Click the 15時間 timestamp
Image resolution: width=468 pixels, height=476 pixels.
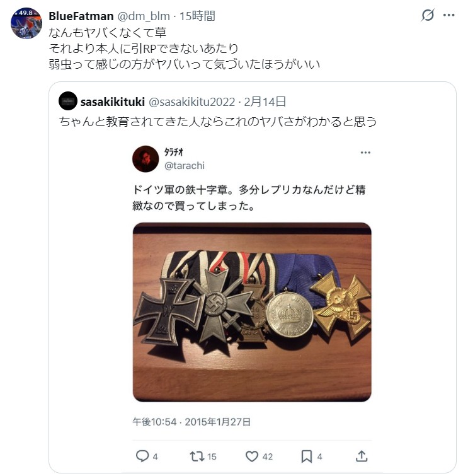point(197,16)
